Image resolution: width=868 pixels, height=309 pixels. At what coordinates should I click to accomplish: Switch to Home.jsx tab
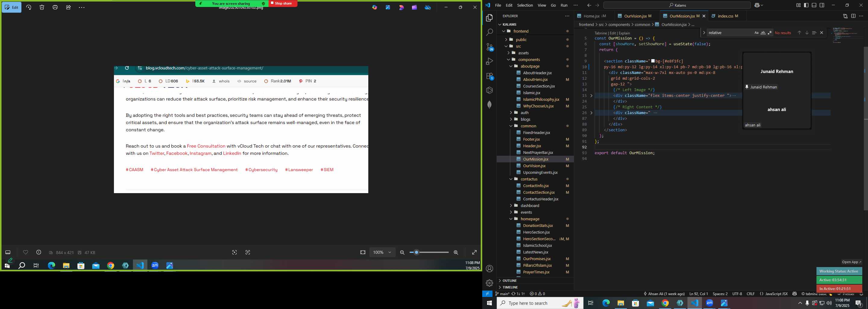click(594, 16)
